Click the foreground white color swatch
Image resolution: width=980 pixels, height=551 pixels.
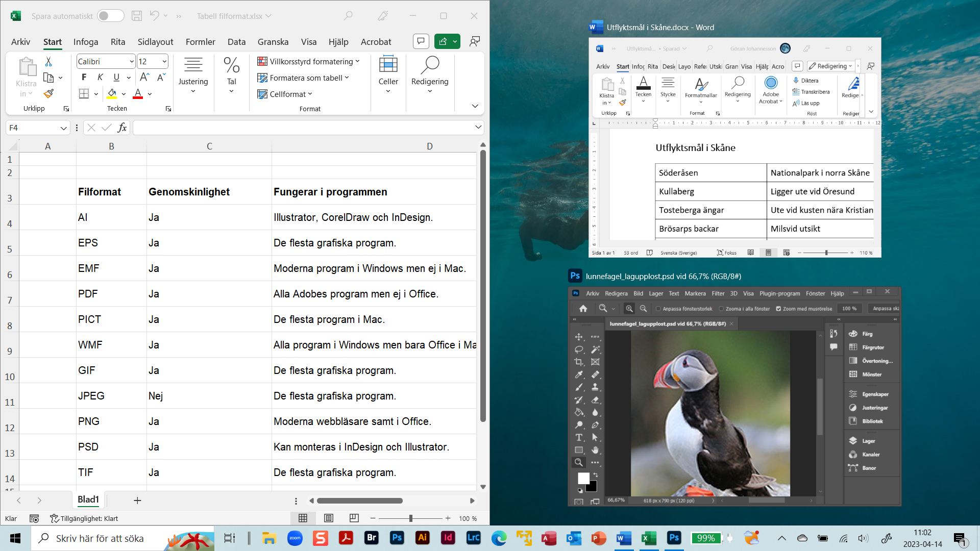tap(583, 478)
